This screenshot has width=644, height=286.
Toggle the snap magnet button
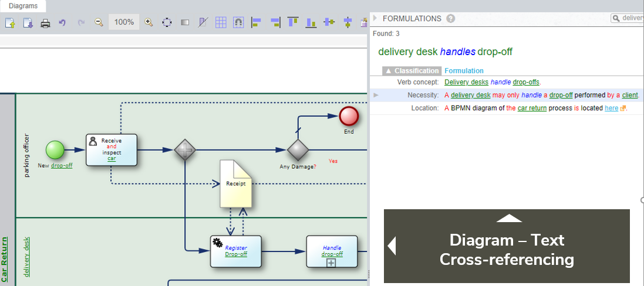point(238,23)
